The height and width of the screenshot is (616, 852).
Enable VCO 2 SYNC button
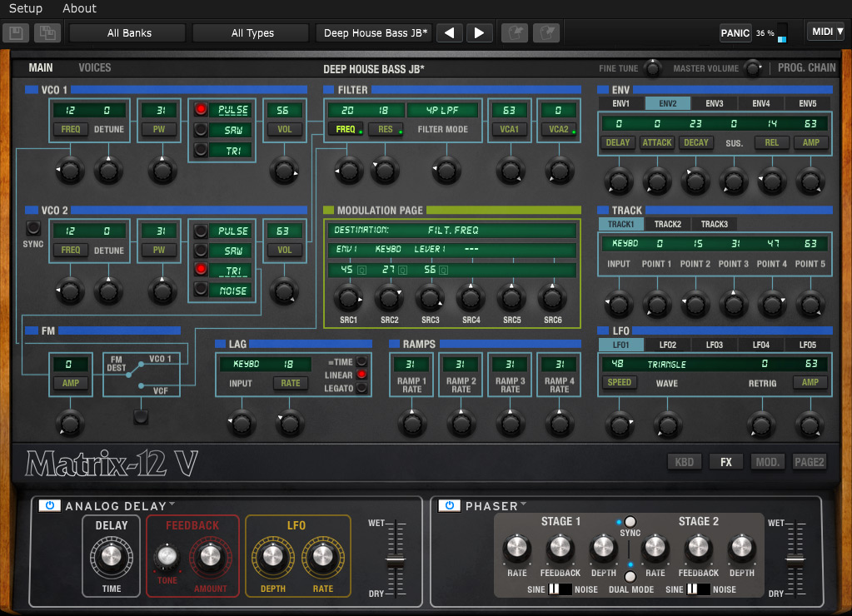tap(33, 228)
